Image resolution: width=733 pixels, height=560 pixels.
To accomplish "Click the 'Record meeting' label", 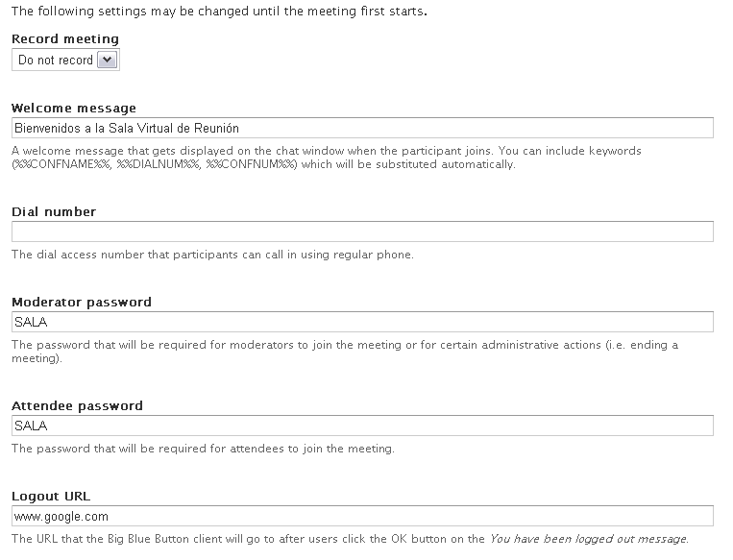I will click(x=65, y=38).
